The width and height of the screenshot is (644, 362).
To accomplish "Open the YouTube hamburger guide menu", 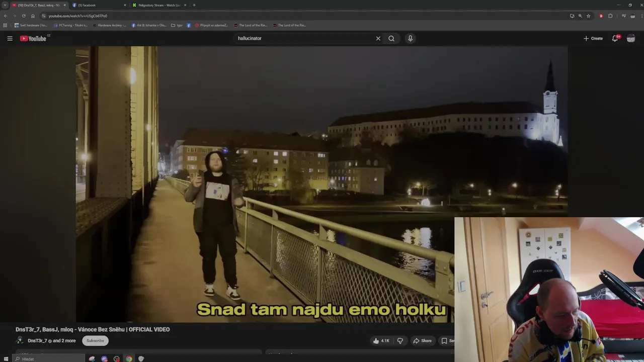I will pos(10,38).
